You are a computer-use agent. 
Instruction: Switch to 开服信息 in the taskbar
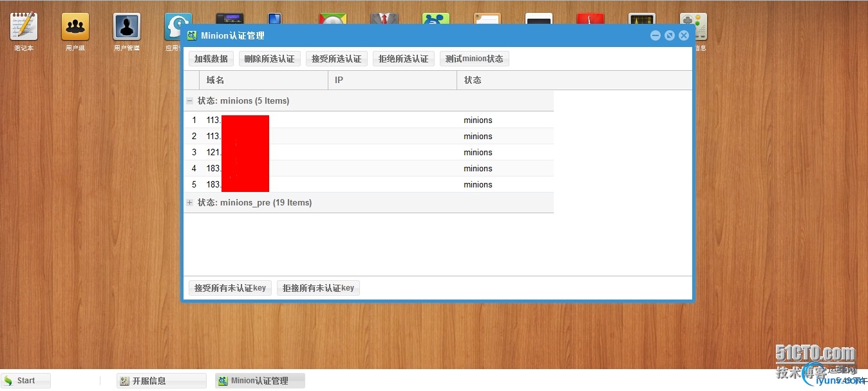[162, 381]
